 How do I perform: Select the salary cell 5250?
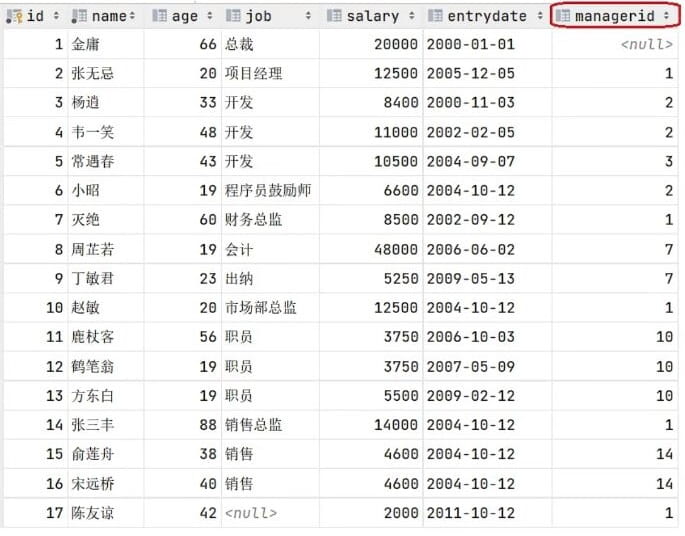pos(401,278)
